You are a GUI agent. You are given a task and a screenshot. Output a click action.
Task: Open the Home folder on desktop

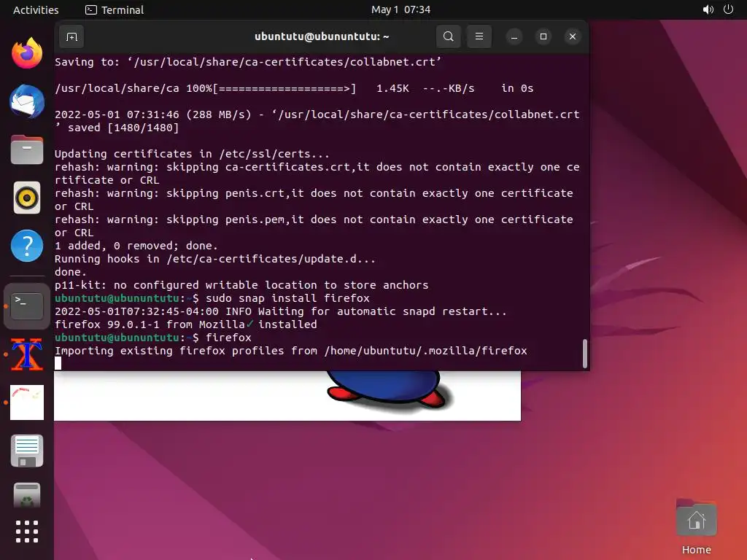coord(696,528)
